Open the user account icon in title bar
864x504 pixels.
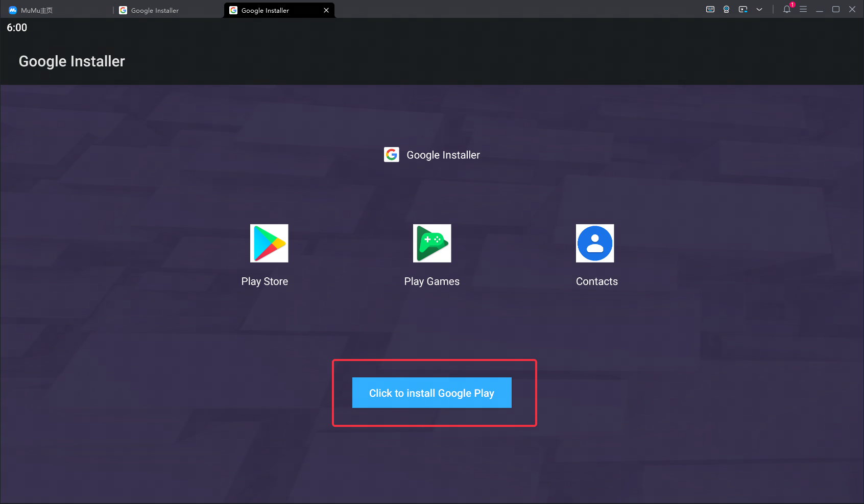726,9
